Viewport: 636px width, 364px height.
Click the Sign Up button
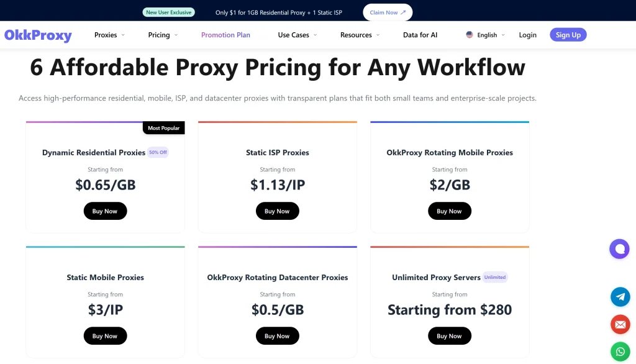pos(568,35)
